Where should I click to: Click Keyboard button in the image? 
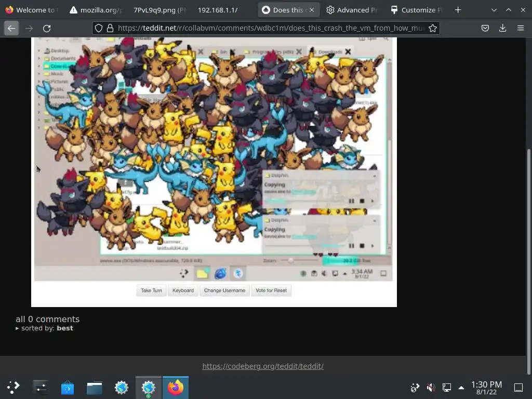183,290
